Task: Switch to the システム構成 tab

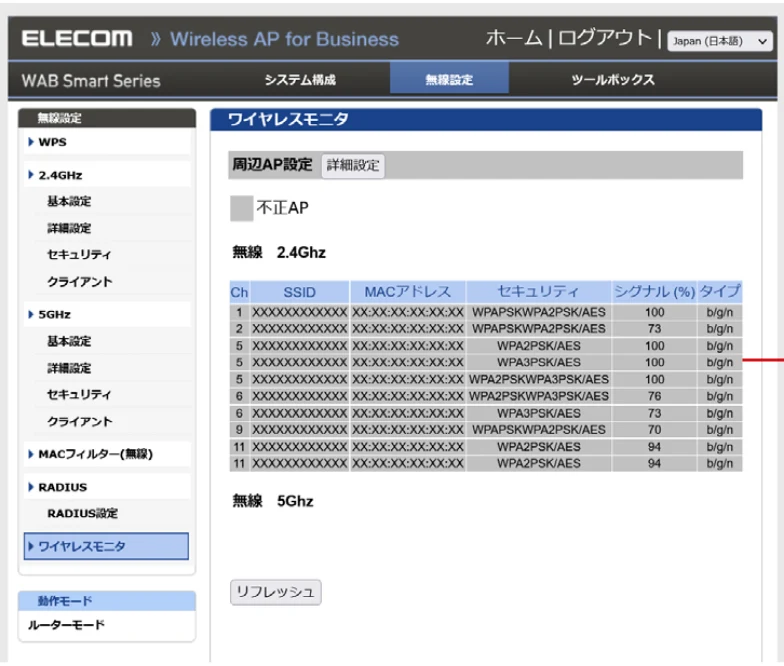Action: coord(300,80)
